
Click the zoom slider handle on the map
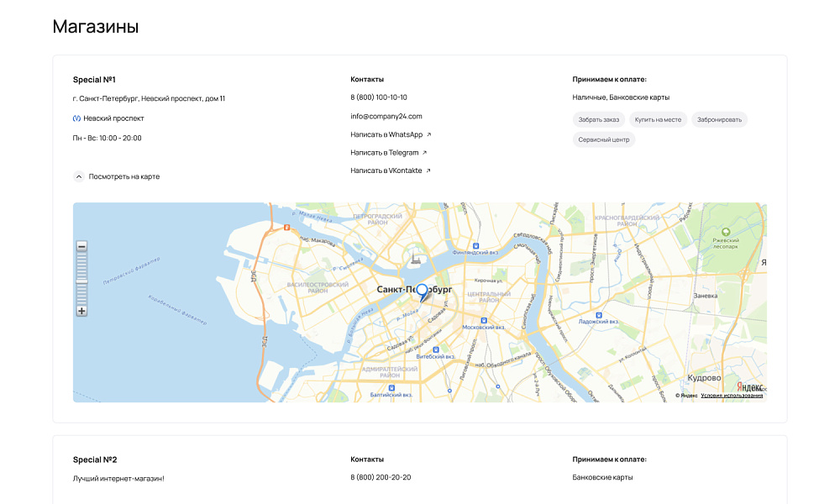[x=81, y=281]
